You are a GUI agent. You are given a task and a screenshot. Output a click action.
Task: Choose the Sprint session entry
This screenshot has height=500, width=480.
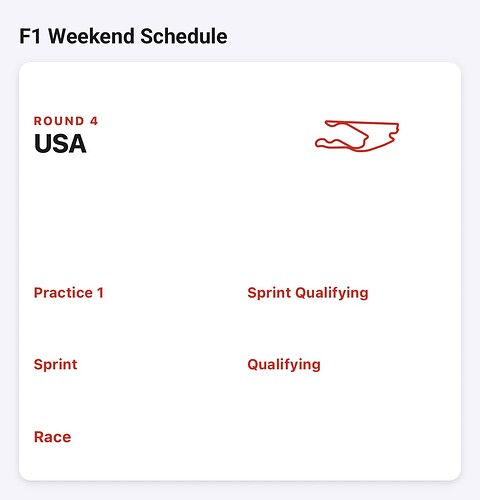55,365
